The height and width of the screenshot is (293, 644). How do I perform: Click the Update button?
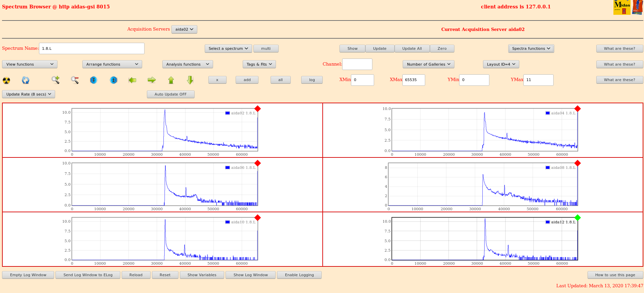(x=380, y=49)
